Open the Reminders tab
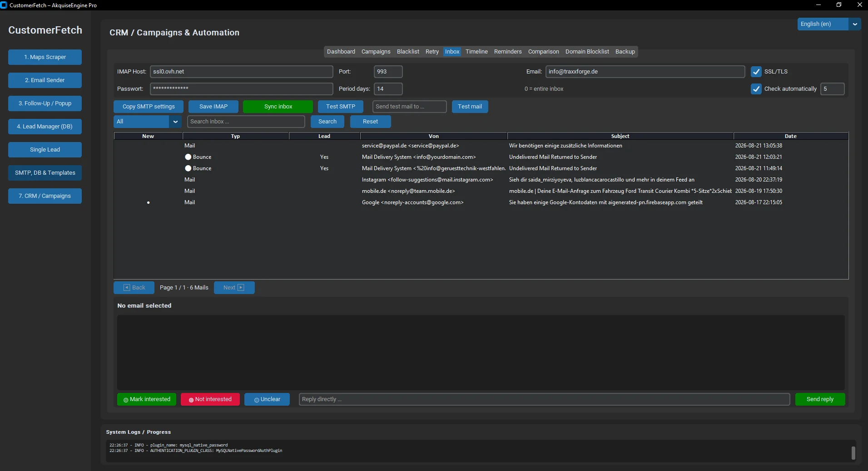The height and width of the screenshot is (471, 868). pos(508,52)
